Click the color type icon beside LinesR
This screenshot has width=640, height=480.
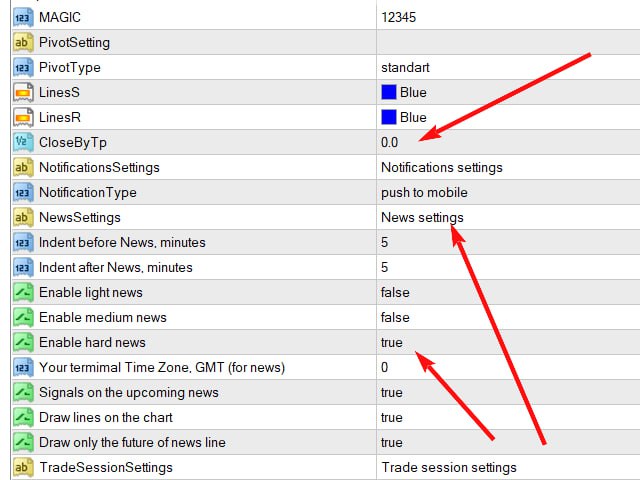(x=22, y=117)
